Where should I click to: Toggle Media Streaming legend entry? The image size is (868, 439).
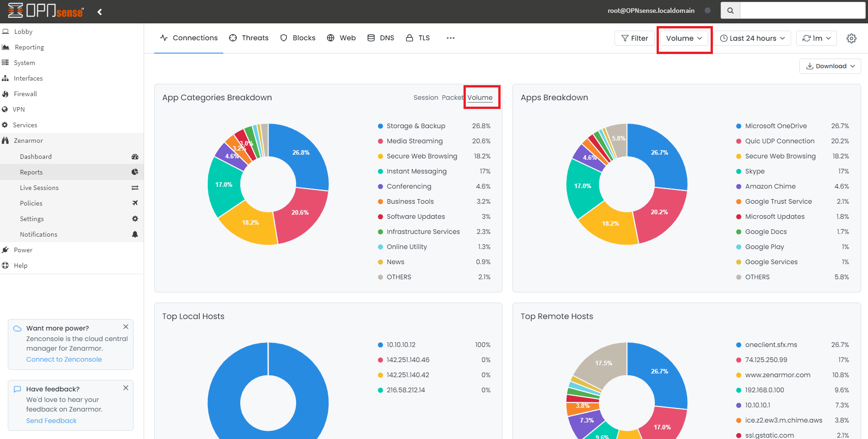tap(434, 141)
